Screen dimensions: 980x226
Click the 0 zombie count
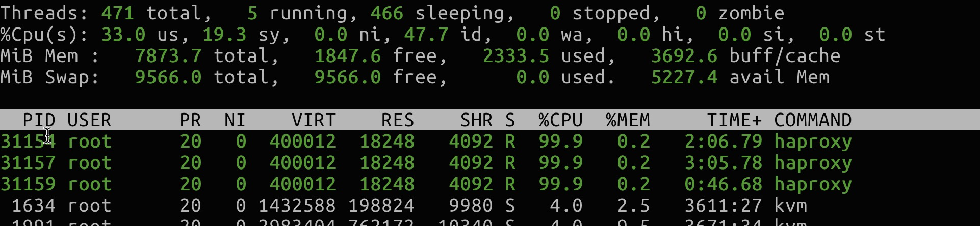[x=701, y=13]
